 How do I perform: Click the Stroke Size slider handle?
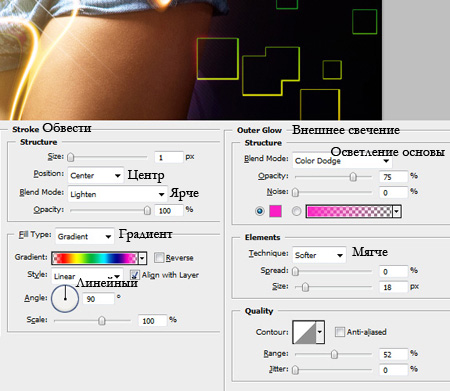coord(71,157)
